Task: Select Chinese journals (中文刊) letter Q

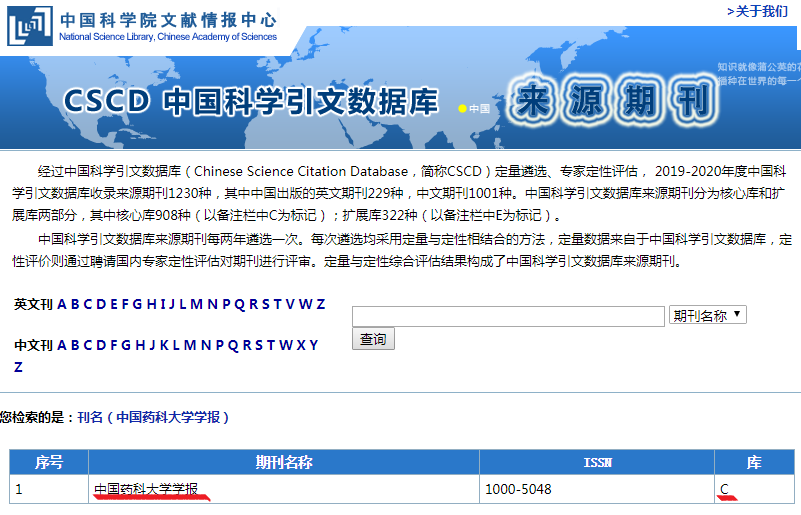Action: click(x=233, y=345)
